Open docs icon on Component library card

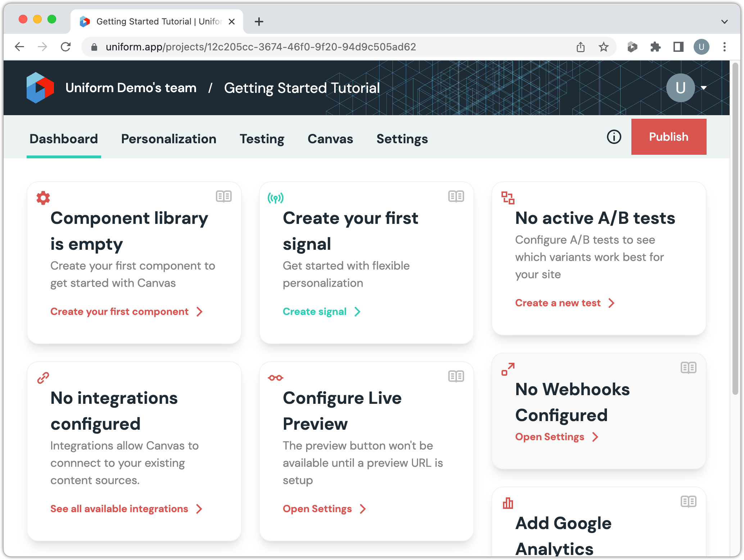click(x=223, y=197)
